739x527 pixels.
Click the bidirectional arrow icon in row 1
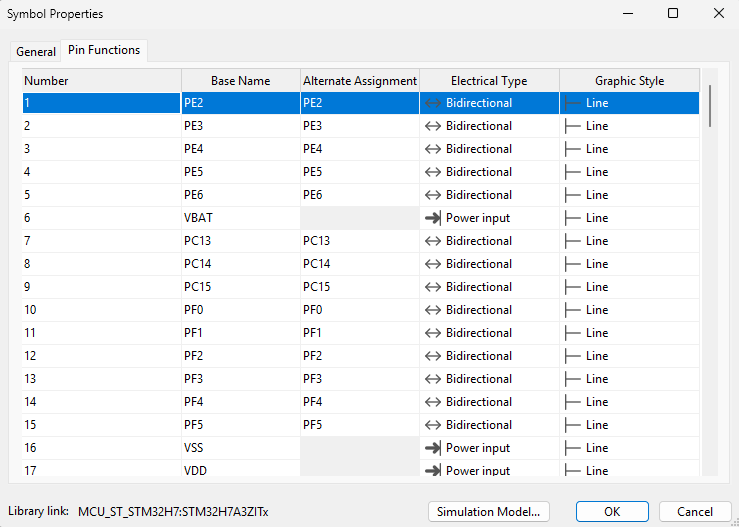pyautogui.click(x=432, y=103)
